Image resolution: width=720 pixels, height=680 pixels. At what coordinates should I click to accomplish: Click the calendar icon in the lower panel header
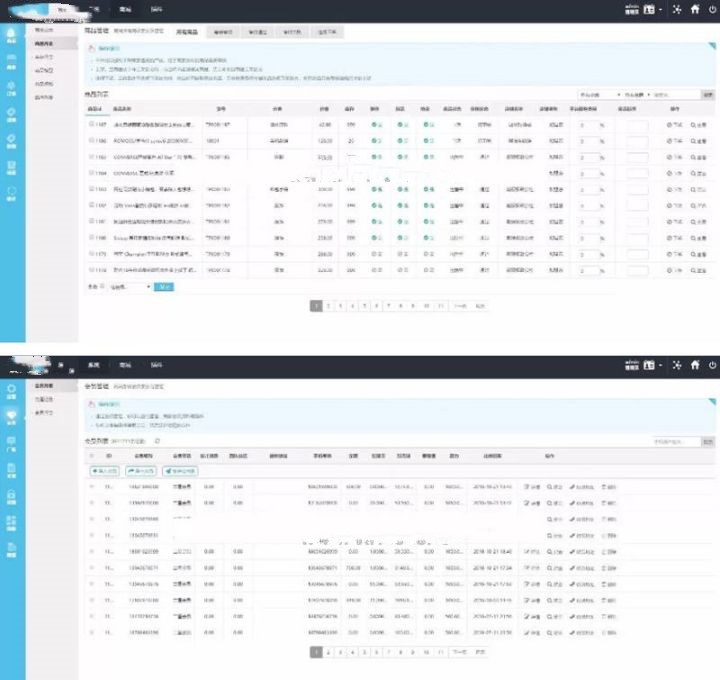pyautogui.click(x=649, y=364)
